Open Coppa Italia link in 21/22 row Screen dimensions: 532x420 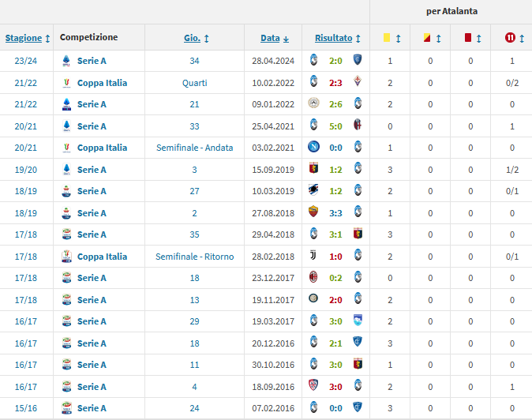pos(102,83)
